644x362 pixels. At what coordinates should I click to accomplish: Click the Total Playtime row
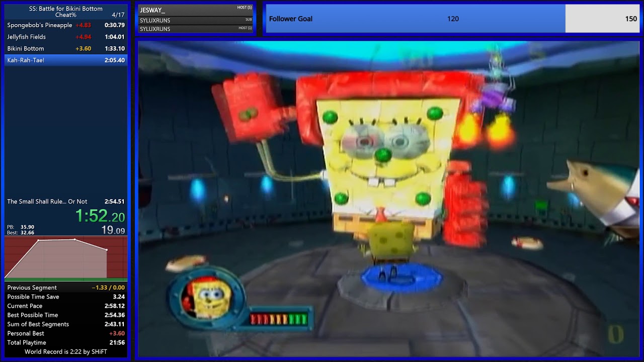tap(66, 342)
